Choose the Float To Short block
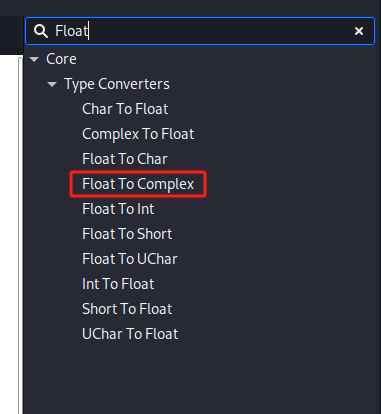The height and width of the screenshot is (414, 381). 127,234
